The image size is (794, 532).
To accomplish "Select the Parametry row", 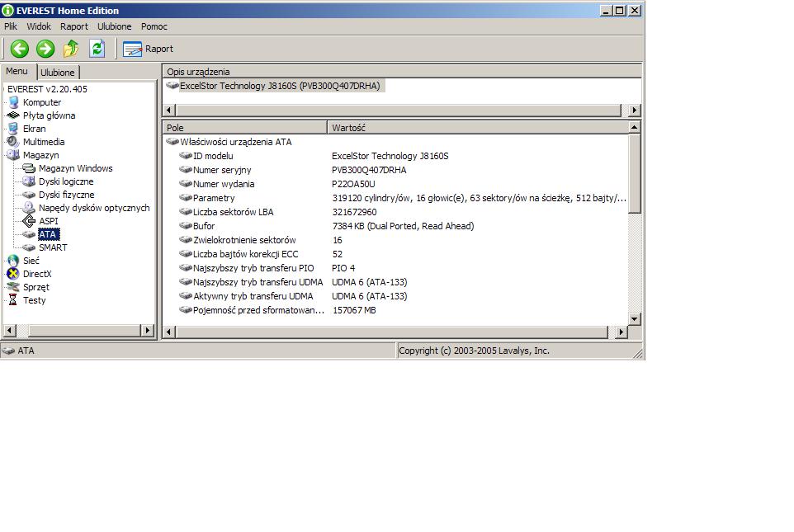I will tap(395, 198).
